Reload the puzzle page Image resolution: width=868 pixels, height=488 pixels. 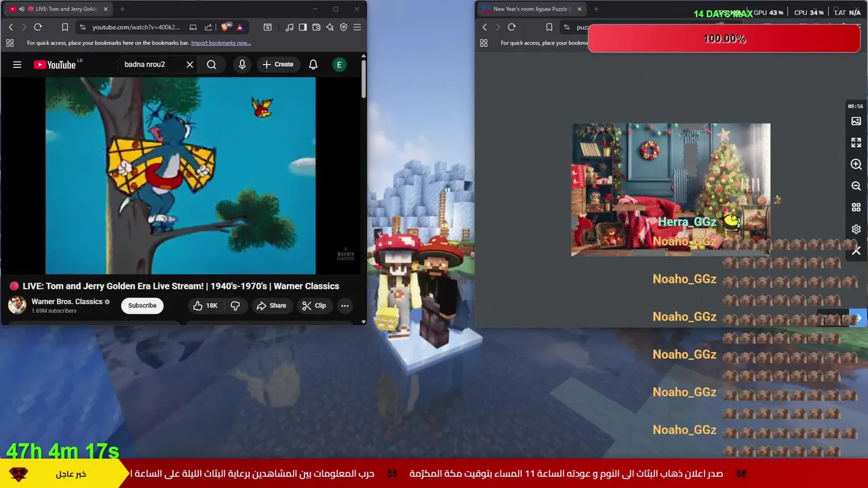click(512, 27)
